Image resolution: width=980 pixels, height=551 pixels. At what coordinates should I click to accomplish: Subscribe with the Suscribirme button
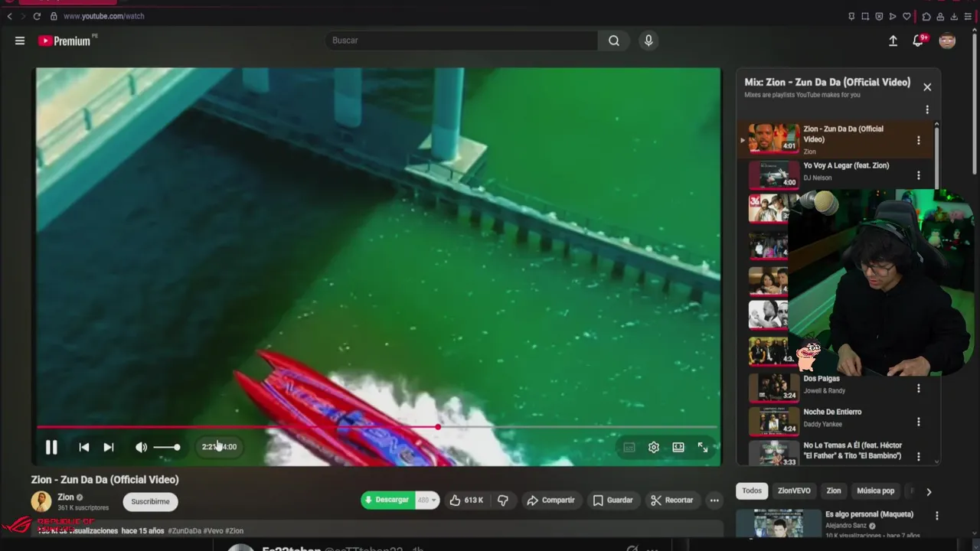(x=150, y=502)
